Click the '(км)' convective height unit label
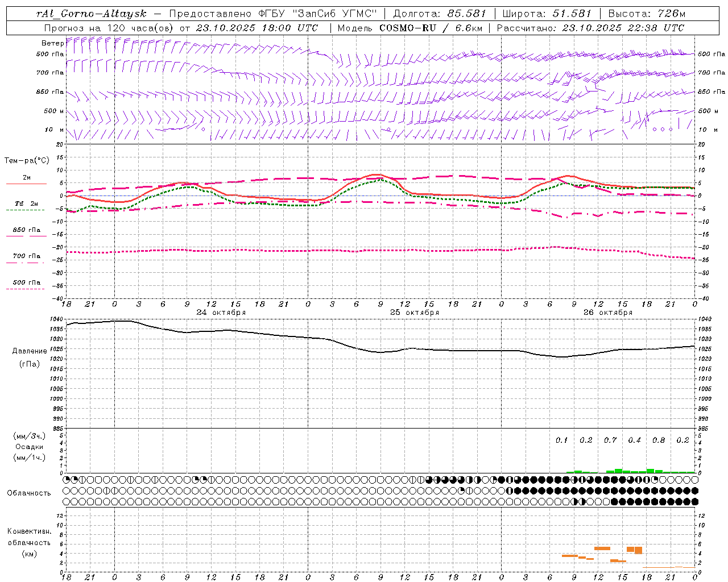 [x=29, y=554]
